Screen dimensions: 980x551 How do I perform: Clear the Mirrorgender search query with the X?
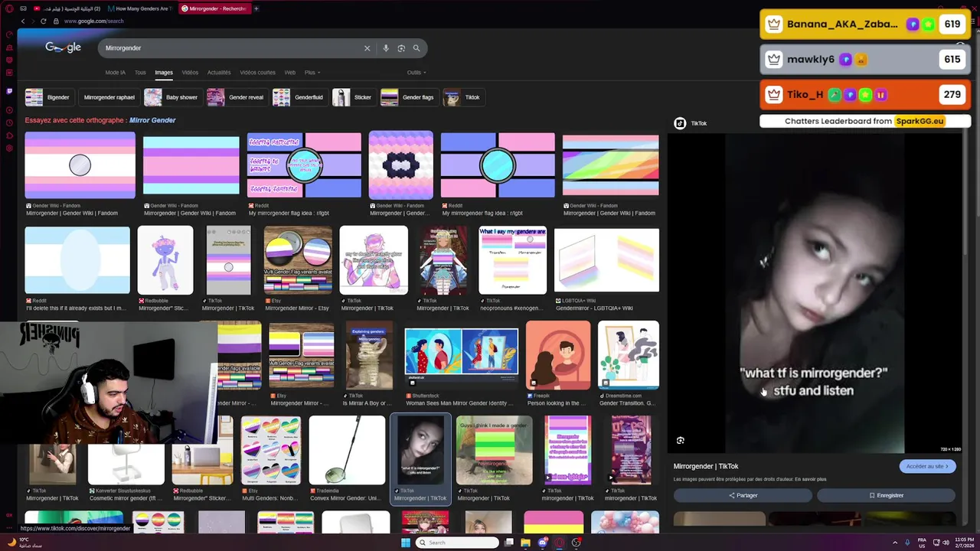pyautogui.click(x=367, y=48)
